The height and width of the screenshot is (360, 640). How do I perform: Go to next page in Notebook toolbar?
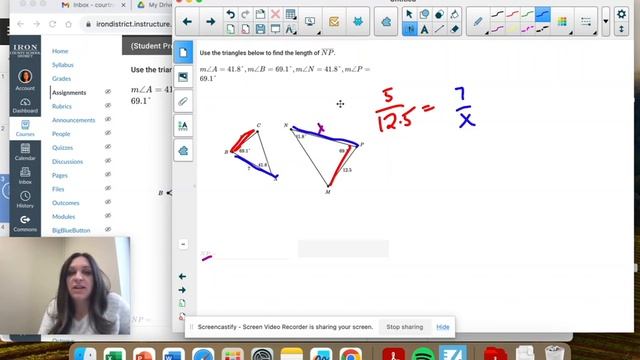[211, 22]
